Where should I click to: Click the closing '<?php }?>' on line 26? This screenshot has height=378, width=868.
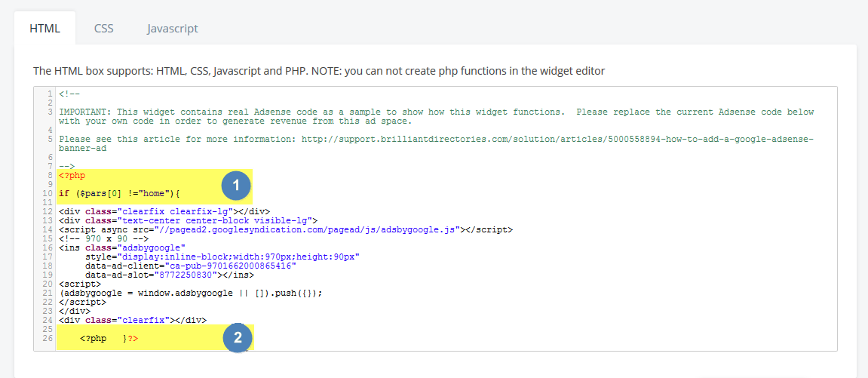pos(109,337)
